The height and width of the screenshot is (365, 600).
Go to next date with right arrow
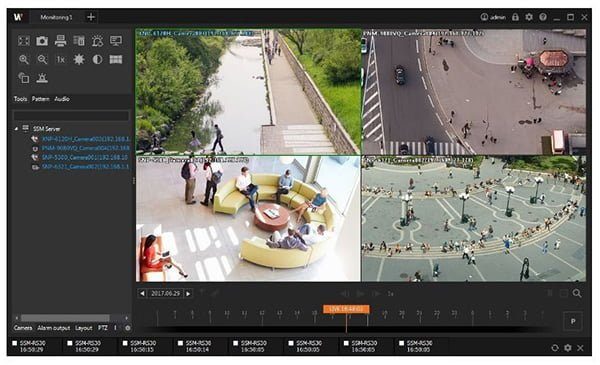pyautogui.click(x=188, y=293)
